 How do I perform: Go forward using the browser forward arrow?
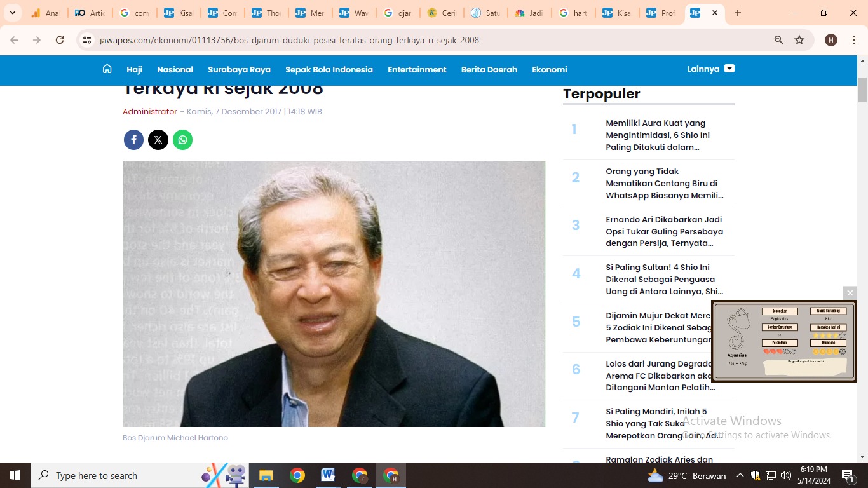tap(37, 40)
